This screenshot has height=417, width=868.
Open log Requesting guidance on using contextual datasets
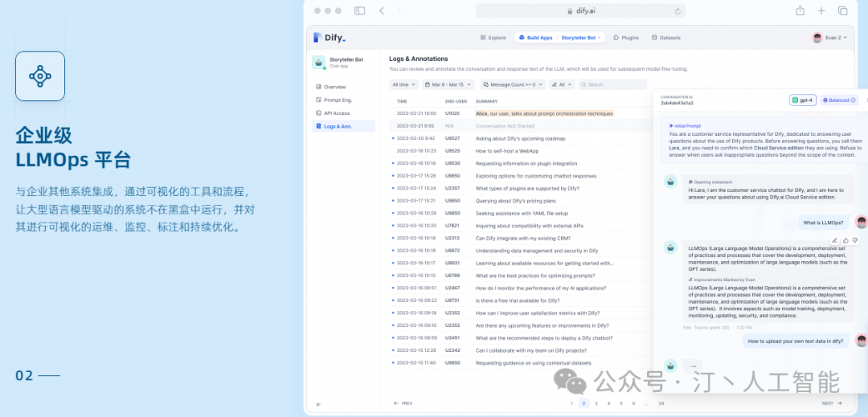click(x=533, y=363)
